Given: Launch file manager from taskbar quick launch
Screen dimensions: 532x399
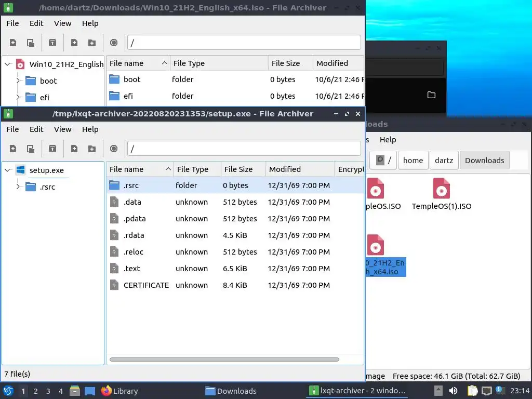Looking at the screenshot, I should [75, 391].
